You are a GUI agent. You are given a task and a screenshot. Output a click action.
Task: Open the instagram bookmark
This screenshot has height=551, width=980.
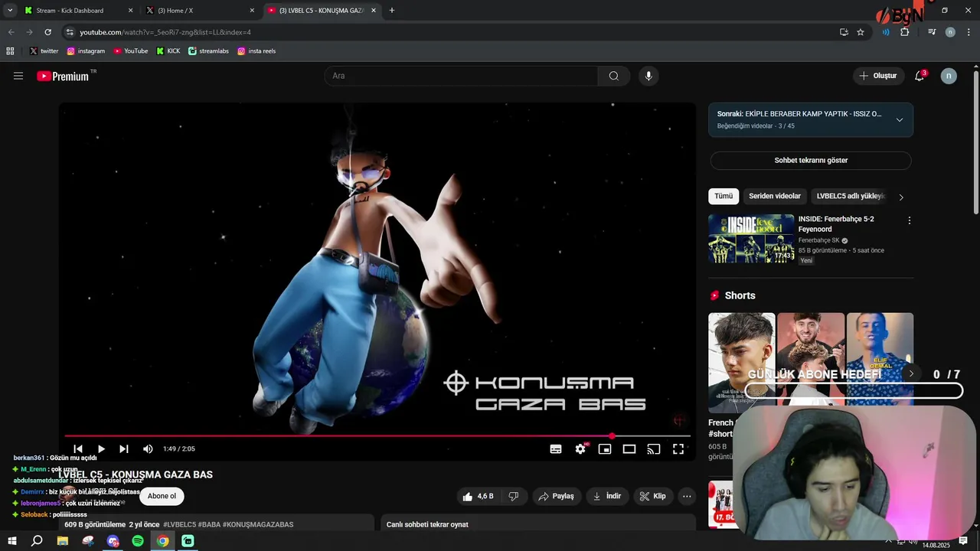86,51
